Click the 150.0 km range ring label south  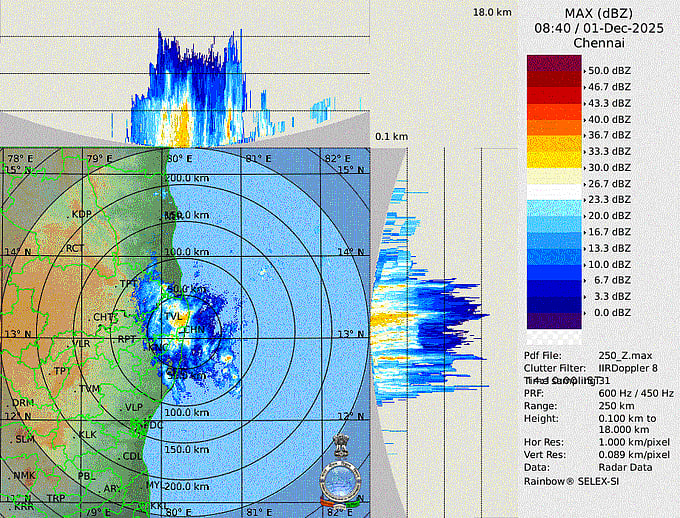[x=185, y=449]
